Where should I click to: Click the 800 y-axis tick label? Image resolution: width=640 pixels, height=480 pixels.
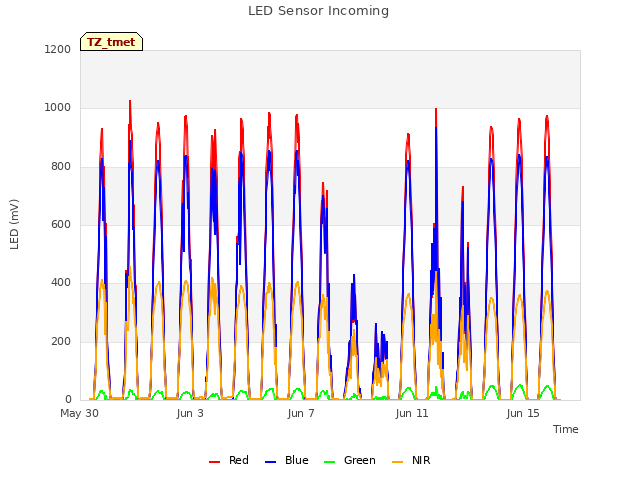point(61,166)
